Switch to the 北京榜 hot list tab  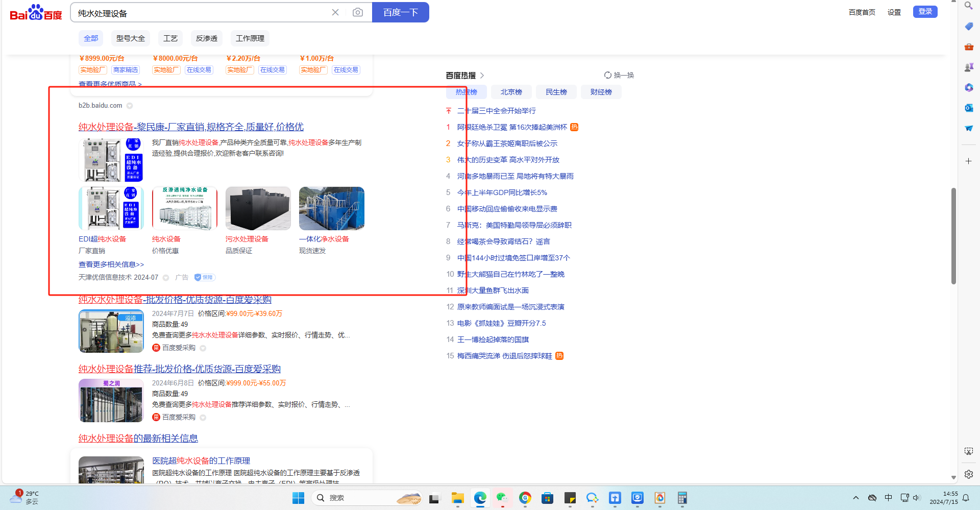(511, 92)
